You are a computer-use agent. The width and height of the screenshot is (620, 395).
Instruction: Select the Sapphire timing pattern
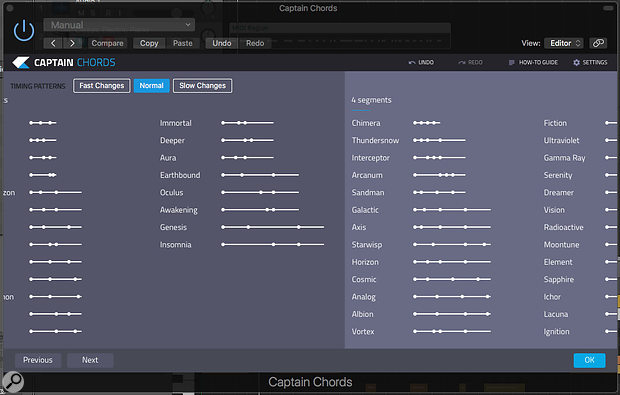pos(558,280)
